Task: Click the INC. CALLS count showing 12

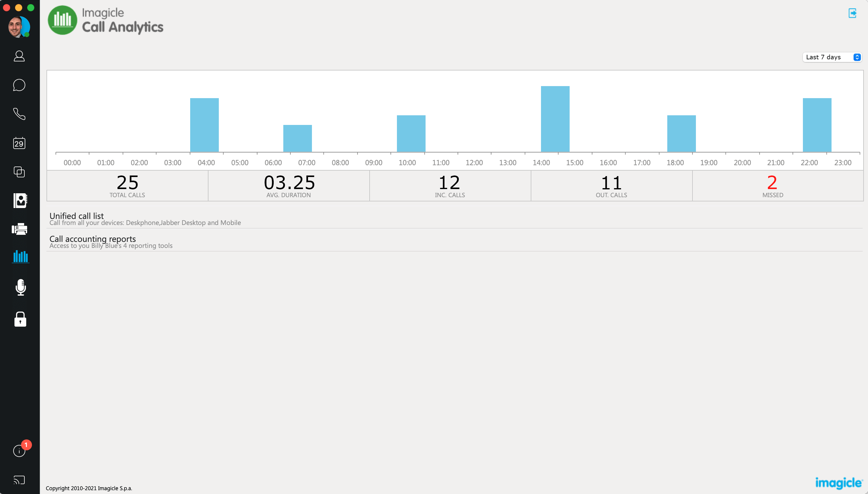Action: [x=449, y=182]
